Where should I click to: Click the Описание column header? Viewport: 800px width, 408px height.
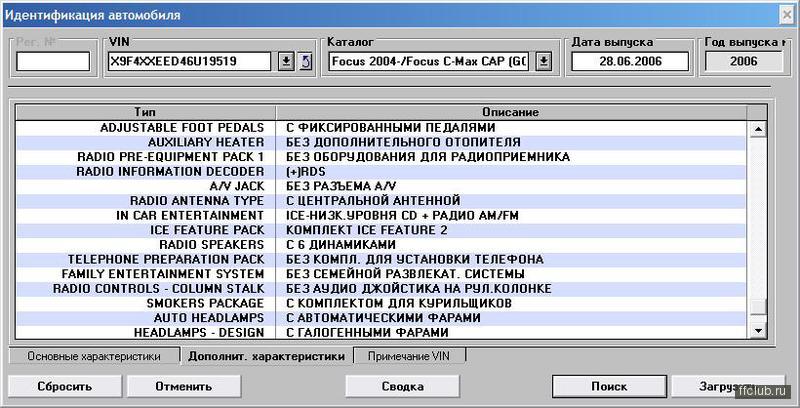pos(511,112)
